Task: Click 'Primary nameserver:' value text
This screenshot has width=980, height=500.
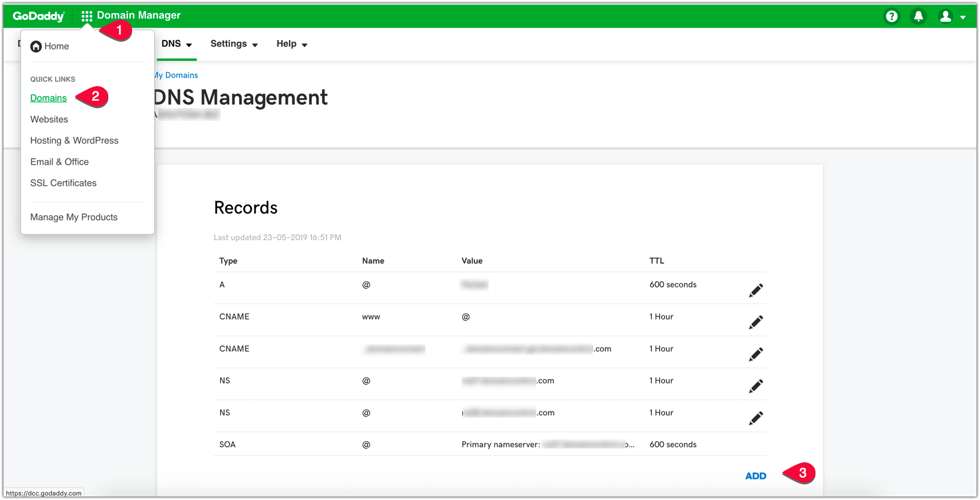Action: [501, 444]
